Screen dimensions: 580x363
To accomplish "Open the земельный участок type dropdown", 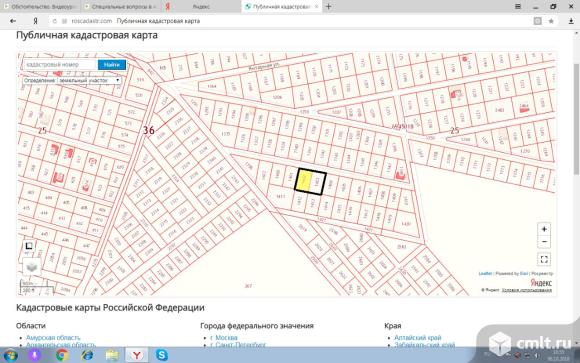I will [x=89, y=80].
